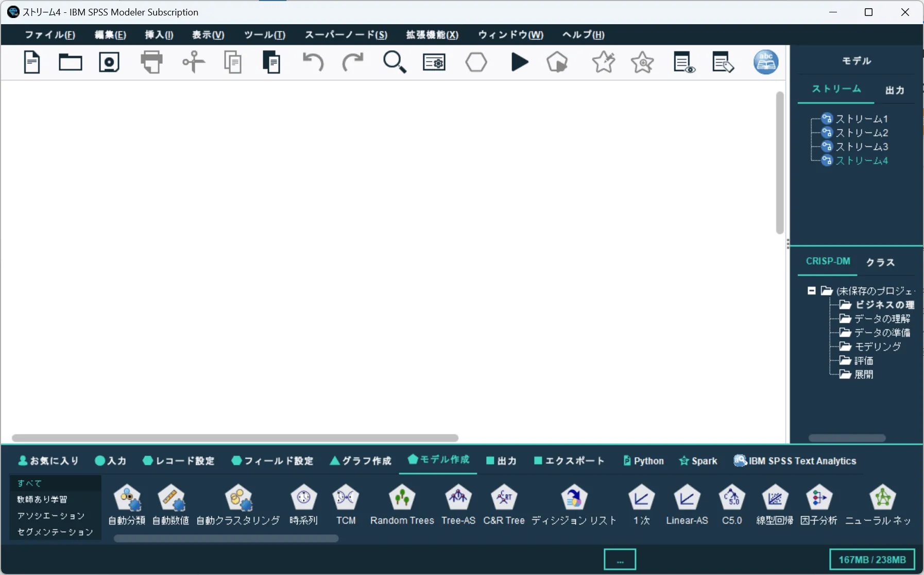Select the C&R Tree node icon
This screenshot has width=924, height=575.
tap(504, 504)
